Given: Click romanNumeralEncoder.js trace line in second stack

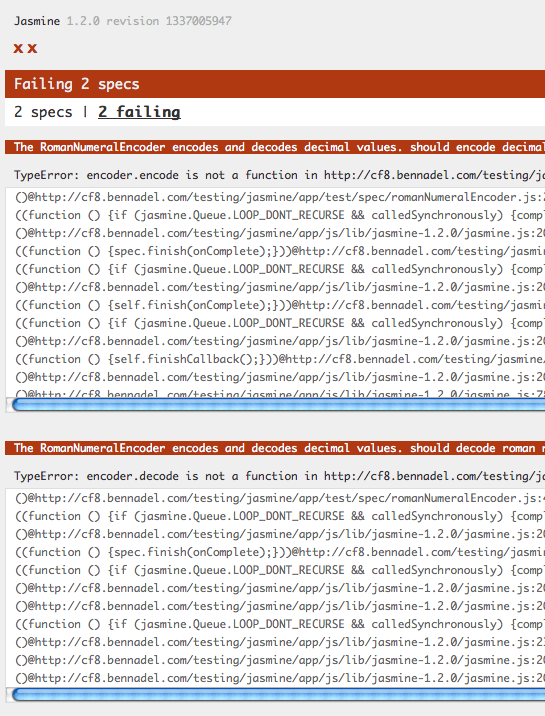Looking at the screenshot, I should click(280, 498).
